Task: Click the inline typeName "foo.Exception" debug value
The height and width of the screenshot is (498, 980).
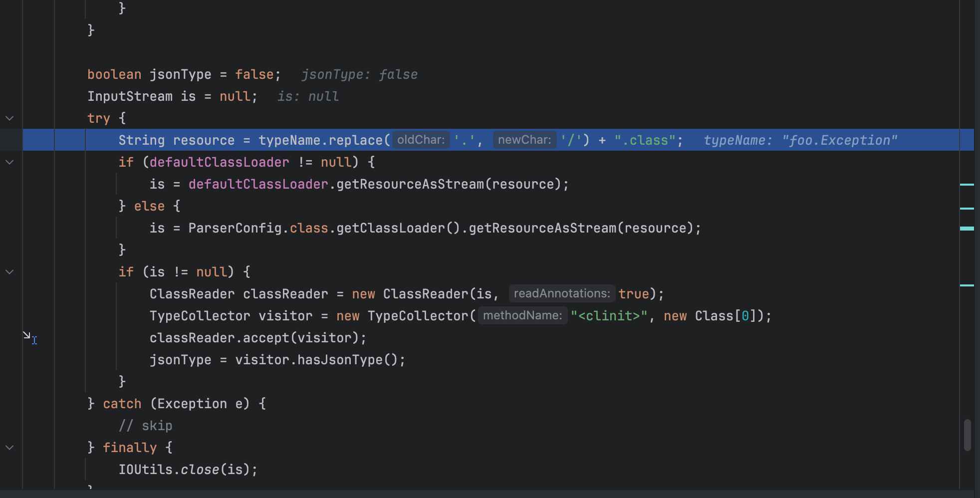Action: [800, 140]
